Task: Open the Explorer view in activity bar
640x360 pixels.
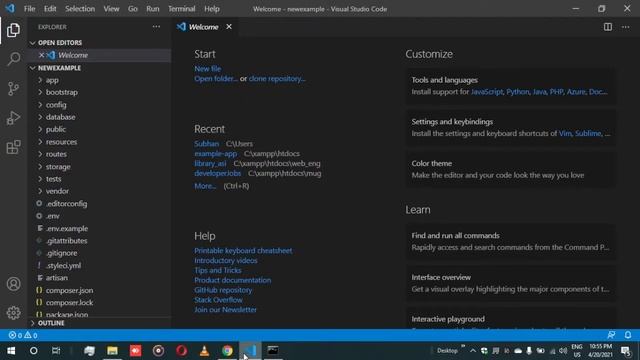Action: 13,30
